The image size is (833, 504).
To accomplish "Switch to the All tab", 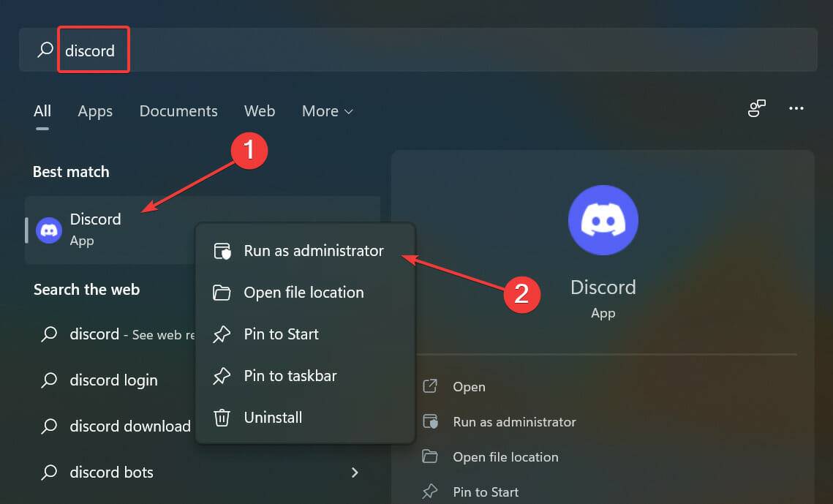I will pyautogui.click(x=42, y=111).
